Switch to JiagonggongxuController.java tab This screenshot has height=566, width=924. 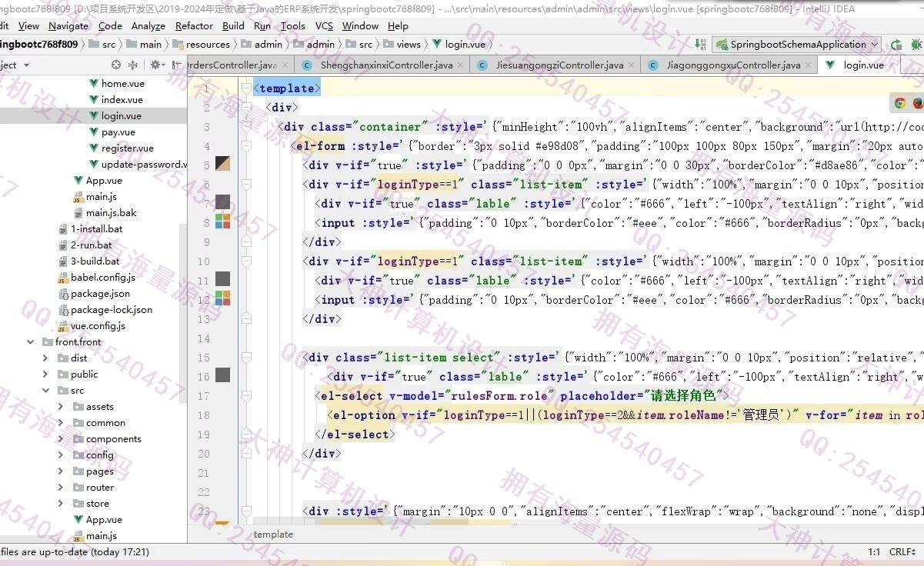[729, 65]
